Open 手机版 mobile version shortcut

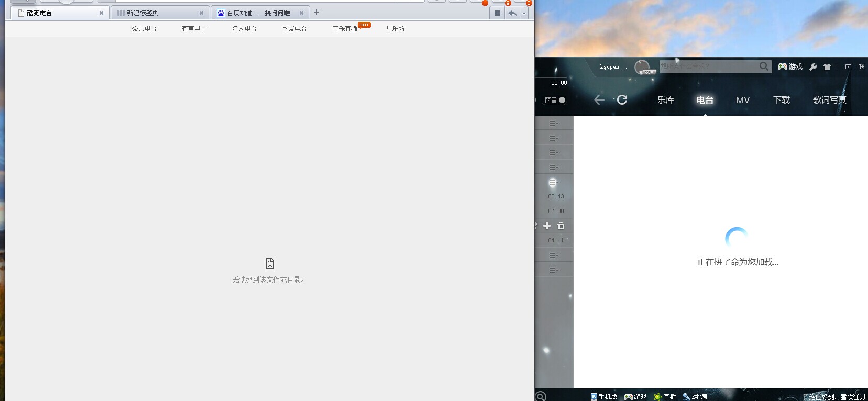click(x=604, y=397)
